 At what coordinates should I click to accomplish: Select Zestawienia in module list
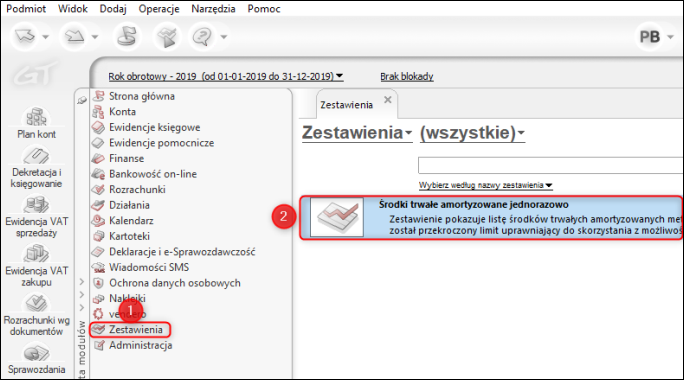pos(136,330)
